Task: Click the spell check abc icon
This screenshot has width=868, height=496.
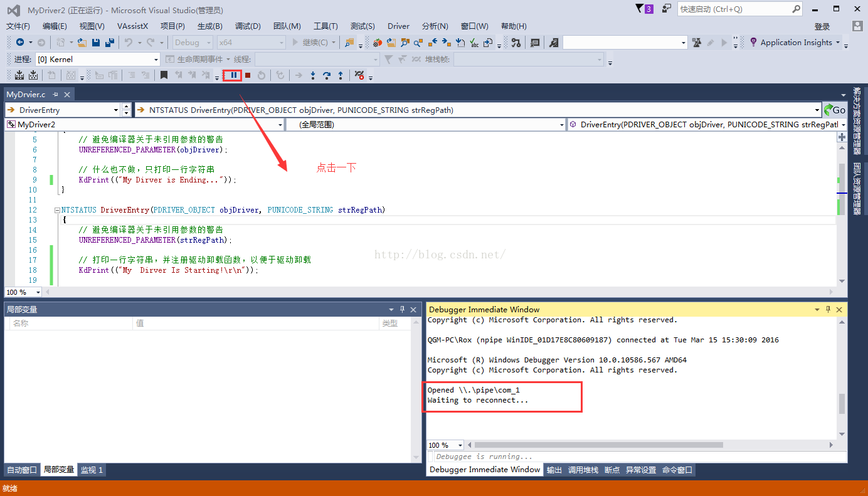Action: pyautogui.click(x=474, y=43)
